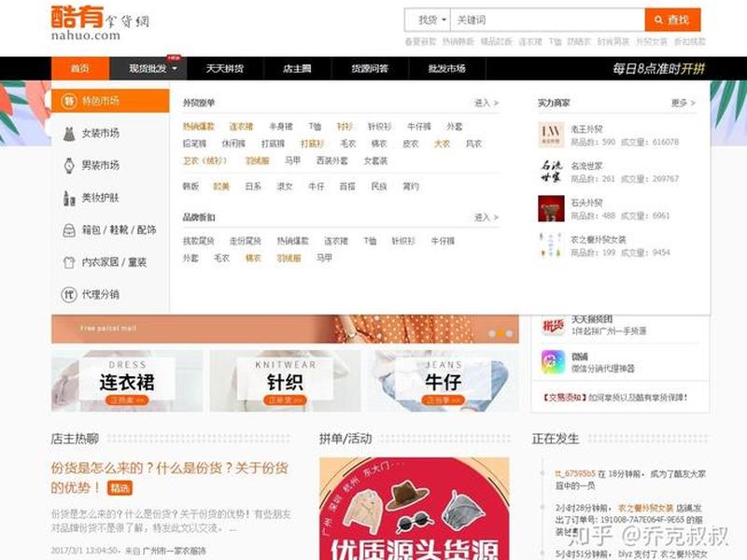The image size is (747, 560).
Task: Click the 酷有拿货网 logo
Action: pyautogui.click(x=100, y=22)
